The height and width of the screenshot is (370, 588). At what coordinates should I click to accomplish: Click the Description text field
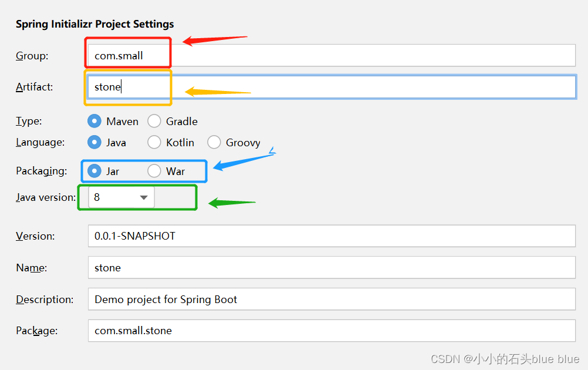pos(331,299)
